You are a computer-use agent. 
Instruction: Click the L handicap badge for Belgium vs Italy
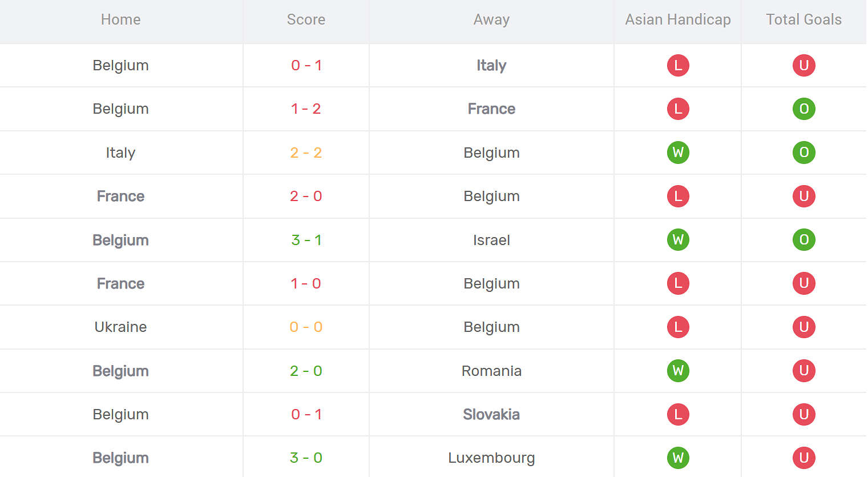tap(678, 65)
